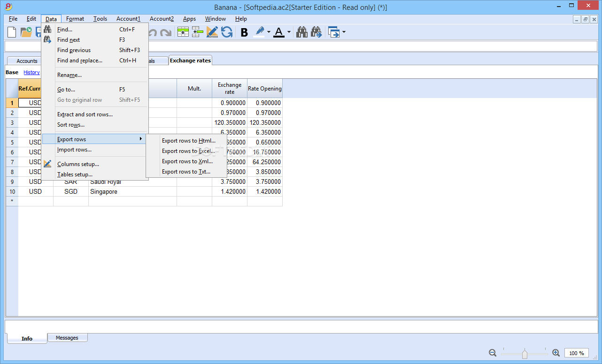602x364 pixels.
Task: Select the Base view
Action: (12, 72)
